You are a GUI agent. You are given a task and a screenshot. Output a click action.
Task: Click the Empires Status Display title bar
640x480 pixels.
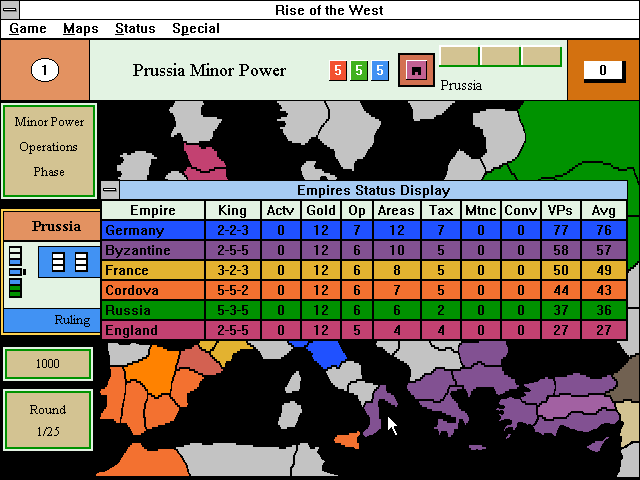tap(373, 190)
